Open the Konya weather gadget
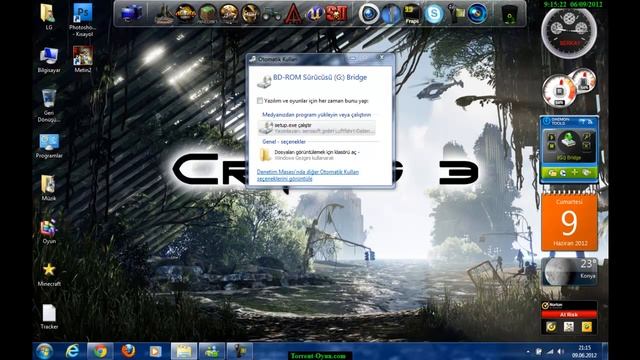 [x=569, y=271]
